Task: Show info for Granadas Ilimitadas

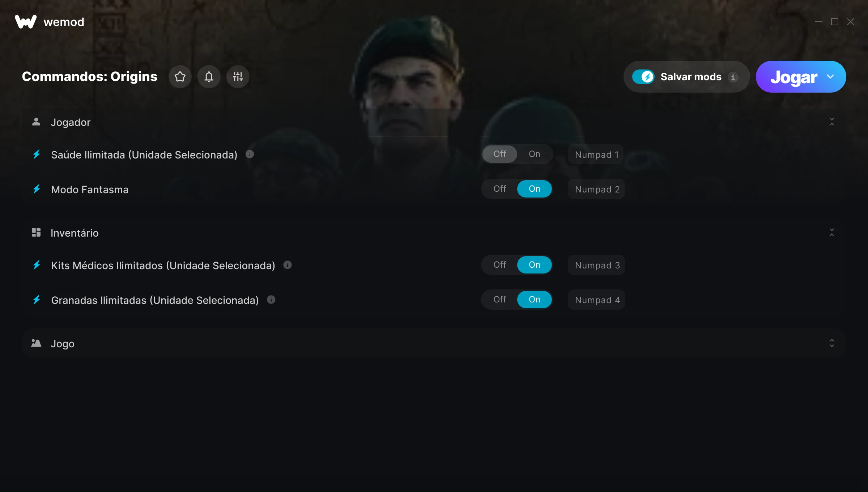Action: [271, 300]
